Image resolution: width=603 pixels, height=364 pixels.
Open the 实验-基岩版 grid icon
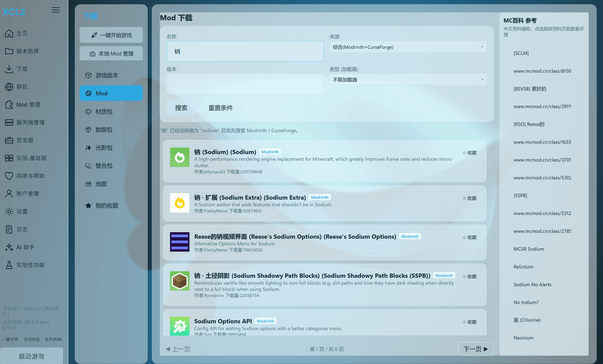pos(9,158)
